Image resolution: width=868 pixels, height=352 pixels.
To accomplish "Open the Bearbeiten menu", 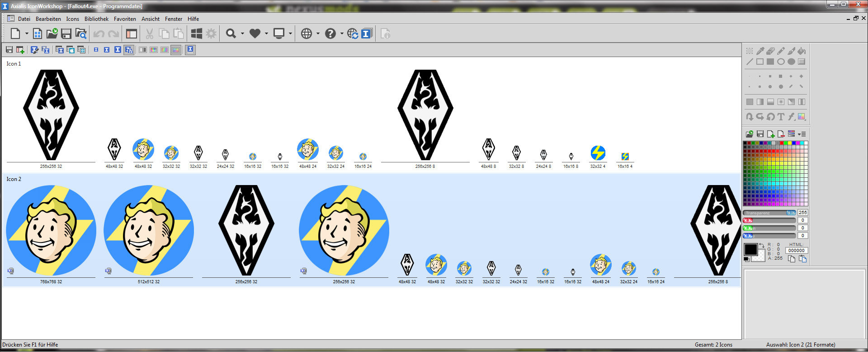I will tap(48, 19).
